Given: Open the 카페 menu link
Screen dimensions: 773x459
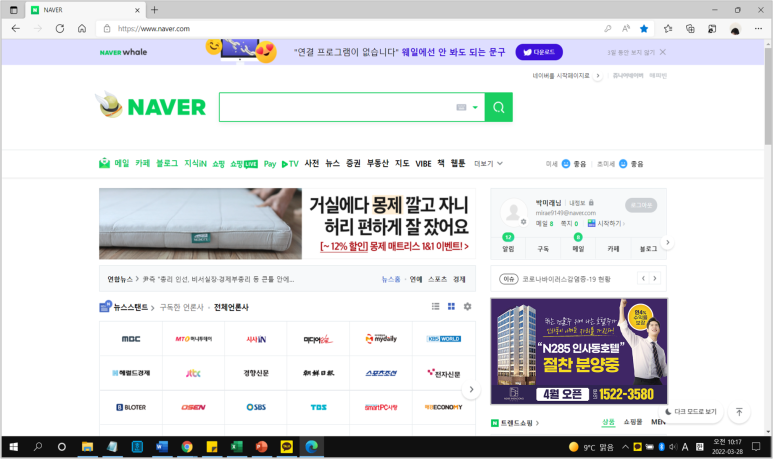Looking at the screenshot, I should 142,163.
